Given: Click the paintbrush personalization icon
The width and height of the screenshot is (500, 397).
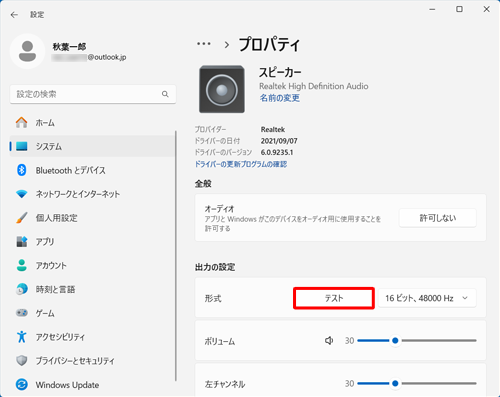Looking at the screenshot, I should [x=22, y=218].
